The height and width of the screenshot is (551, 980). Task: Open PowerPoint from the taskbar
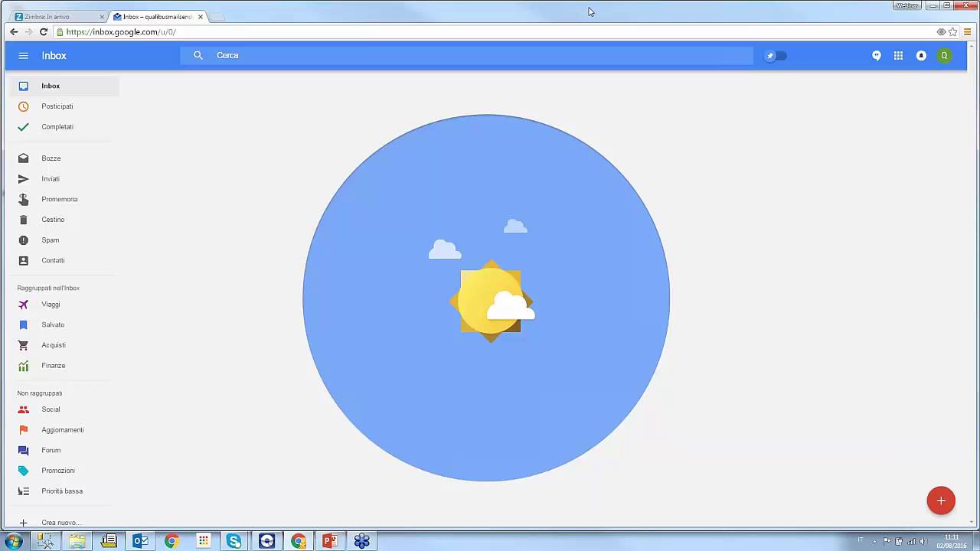pyautogui.click(x=330, y=541)
